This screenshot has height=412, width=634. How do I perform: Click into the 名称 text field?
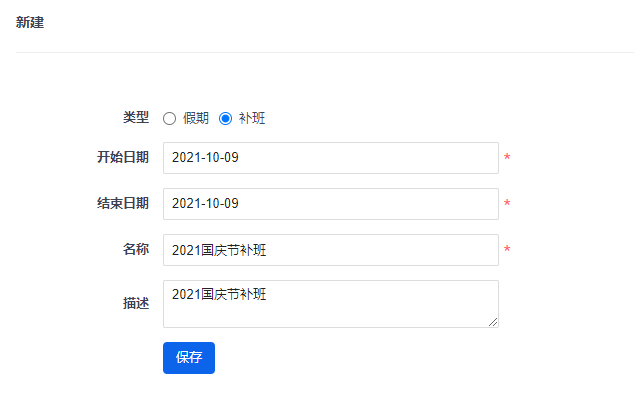click(x=331, y=250)
